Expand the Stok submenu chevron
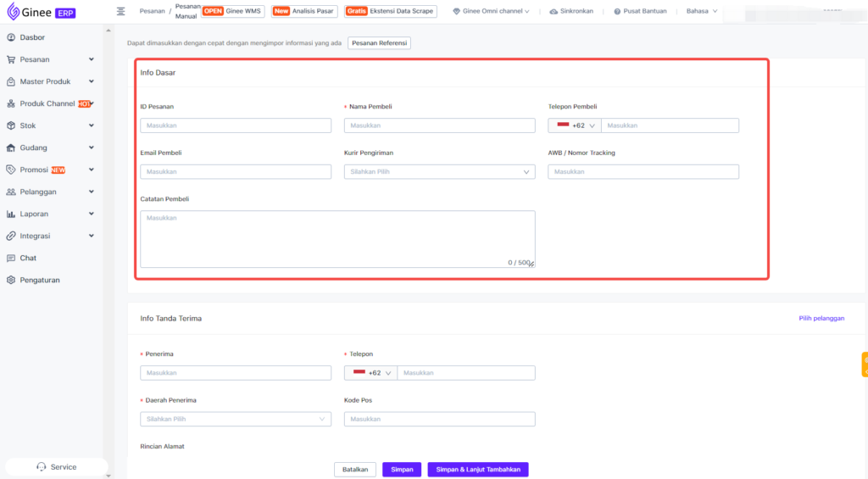 point(92,125)
